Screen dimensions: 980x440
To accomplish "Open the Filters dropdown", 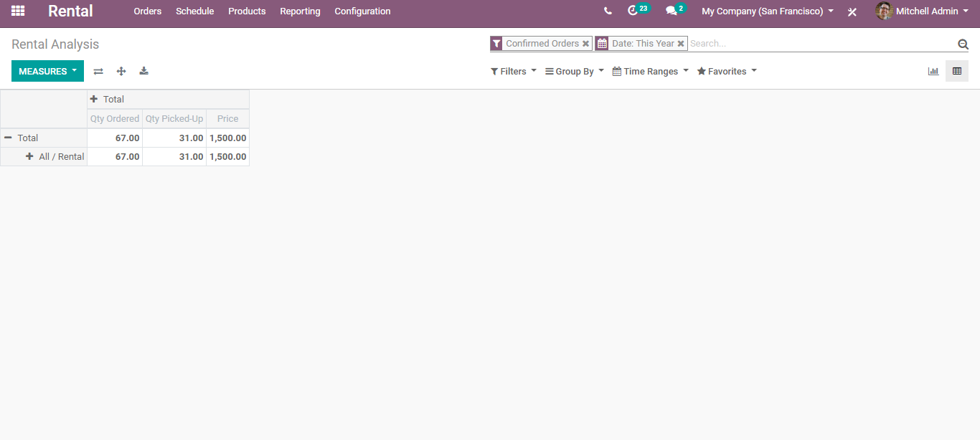I will [x=513, y=71].
